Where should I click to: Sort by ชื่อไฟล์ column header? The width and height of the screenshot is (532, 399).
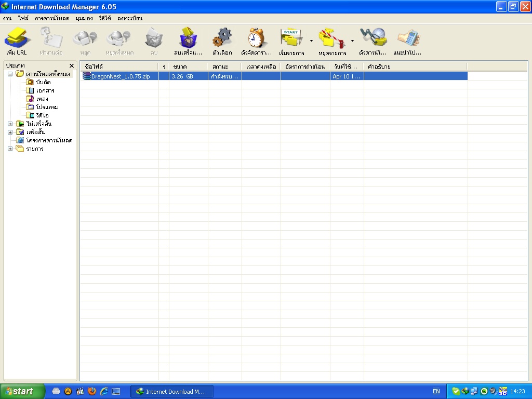click(x=119, y=66)
